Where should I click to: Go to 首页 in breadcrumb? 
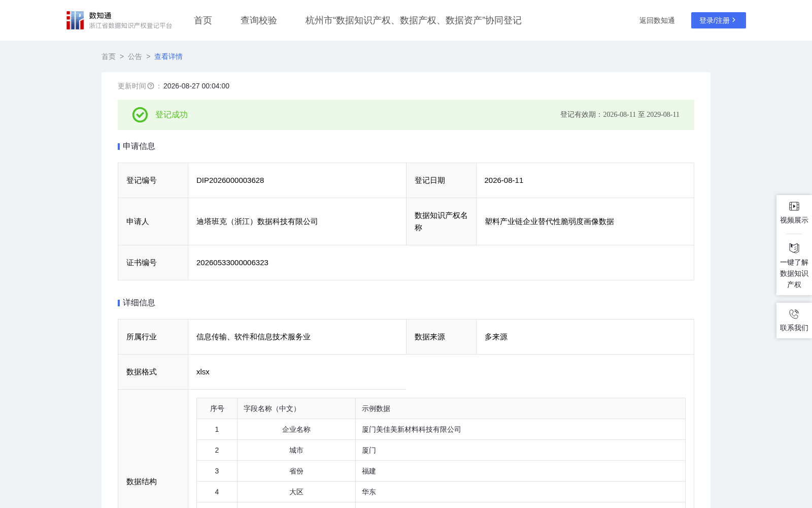109,56
